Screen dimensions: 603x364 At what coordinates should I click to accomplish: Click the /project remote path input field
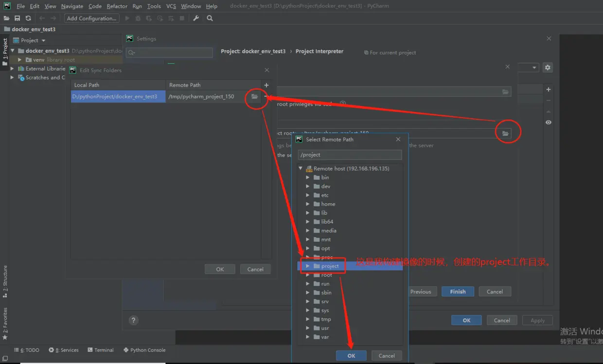coord(350,155)
